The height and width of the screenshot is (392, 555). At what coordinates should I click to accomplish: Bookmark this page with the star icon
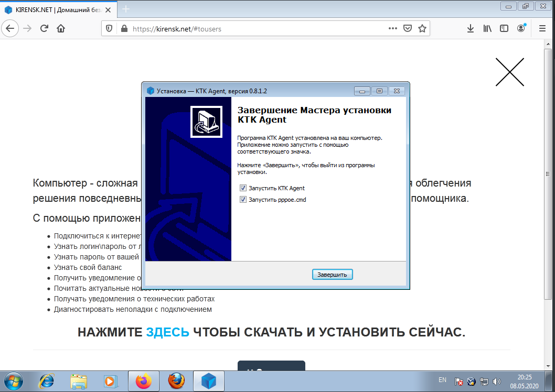pyautogui.click(x=422, y=29)
